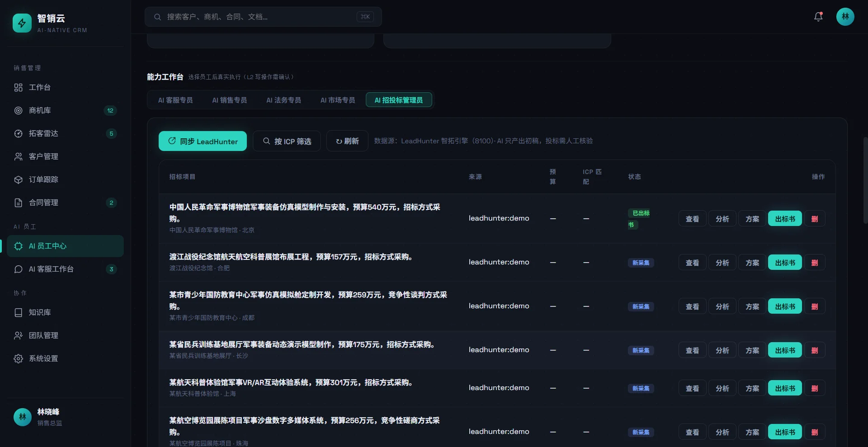
Task: Delete the 渡江战役纪念馆 tender row
Action: click(815, 263)
